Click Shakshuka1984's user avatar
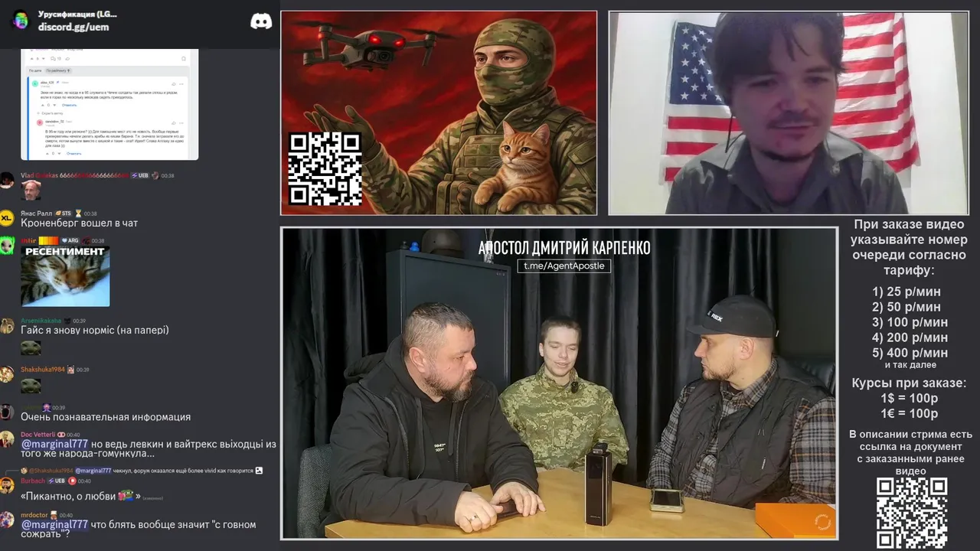Screen dimensions: 980x551 7,374
